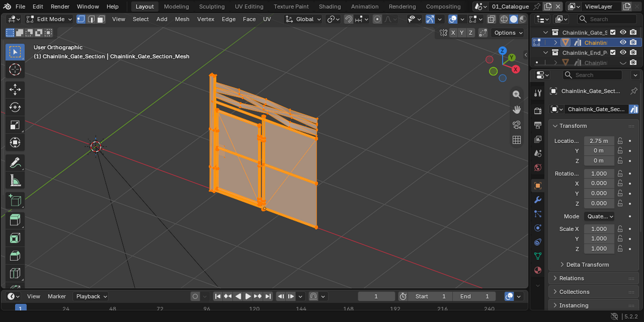
Task: Switch orthographic/perspective grid icon
Action: pyautogui.click(x=517, y=140)
